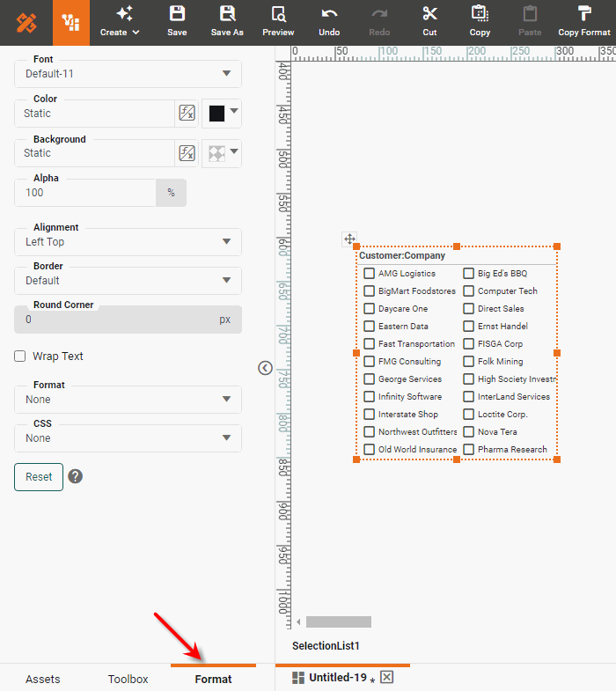
Task: Check the AMG Logistics checkbox
Action: [370, 274]
